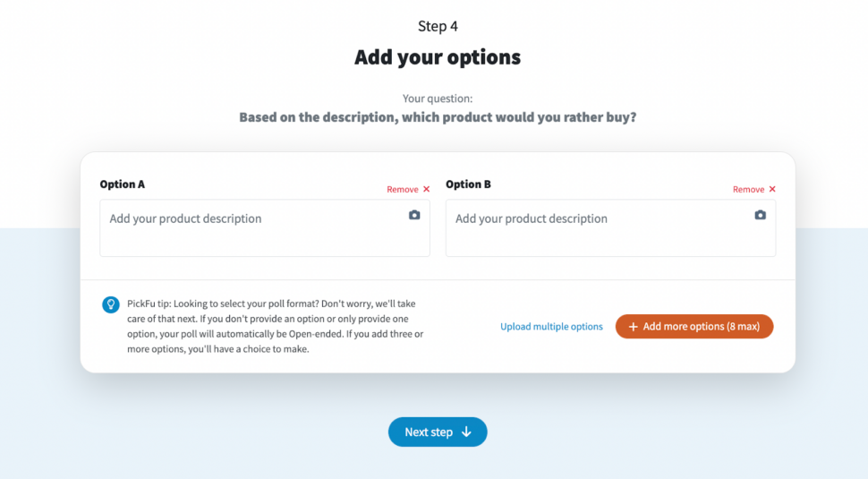Click the PickFu tip paragraph text
This screenshot has width=868, height=479.
coord(276,327)
